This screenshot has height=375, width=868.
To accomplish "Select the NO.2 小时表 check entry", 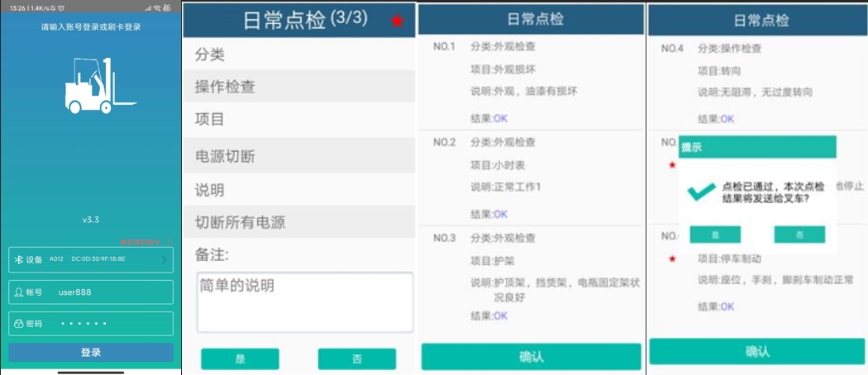I will [x=531, y=178].
